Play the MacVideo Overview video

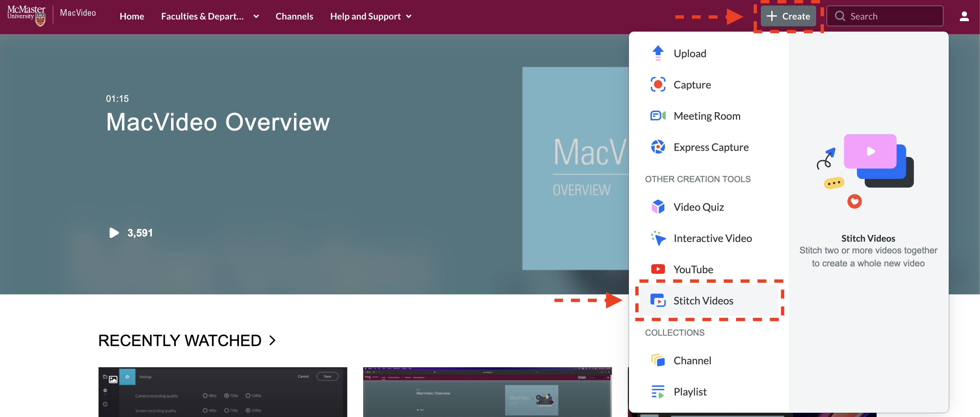coord(114,233)
